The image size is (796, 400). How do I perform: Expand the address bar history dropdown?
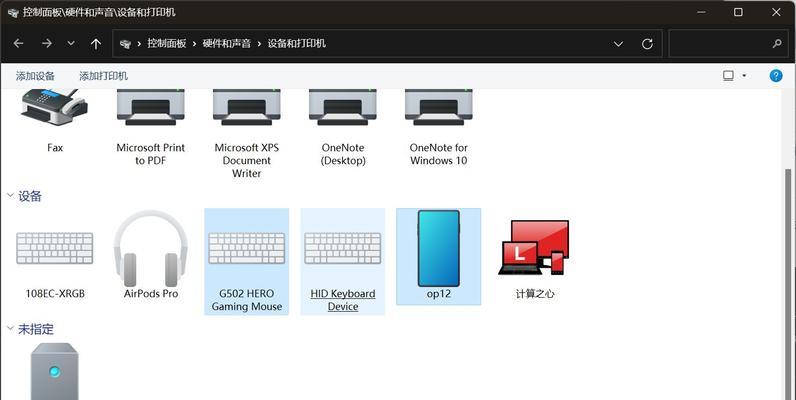pyautogui.click(x=618, y=44)
